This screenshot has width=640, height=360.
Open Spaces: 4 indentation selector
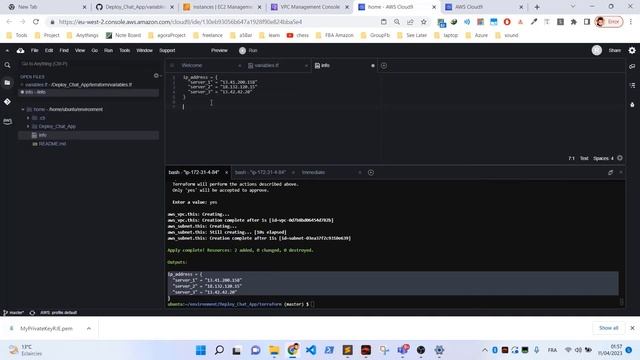603,158
